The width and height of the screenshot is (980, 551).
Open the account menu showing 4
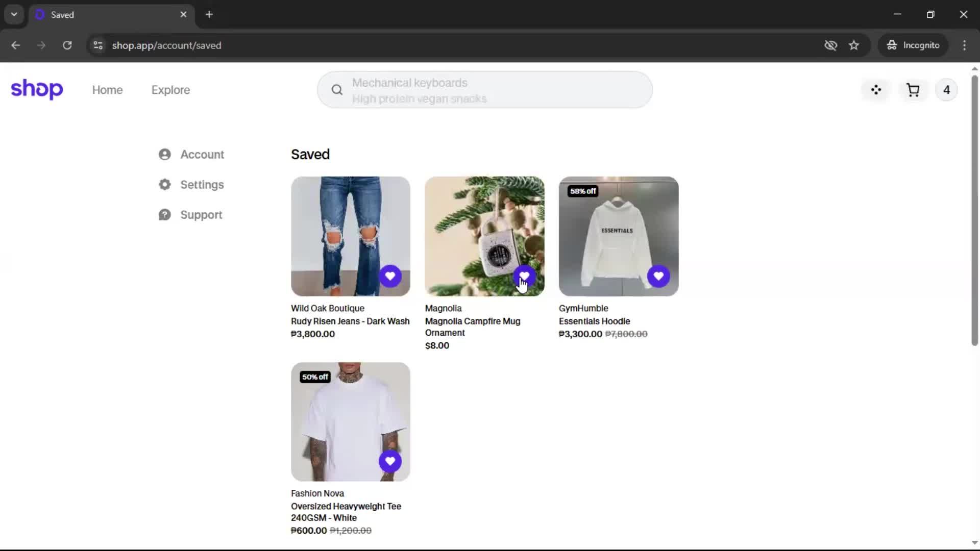coord(946,90)
